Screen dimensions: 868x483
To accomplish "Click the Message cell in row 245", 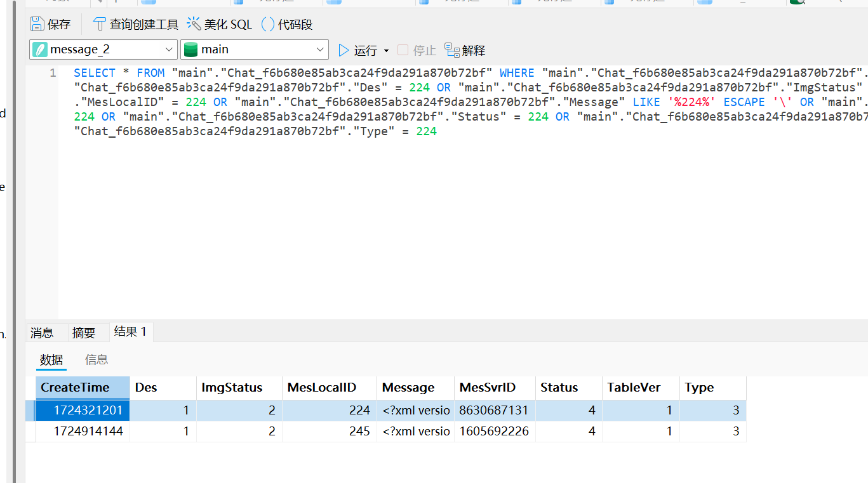I will [415, 432].
